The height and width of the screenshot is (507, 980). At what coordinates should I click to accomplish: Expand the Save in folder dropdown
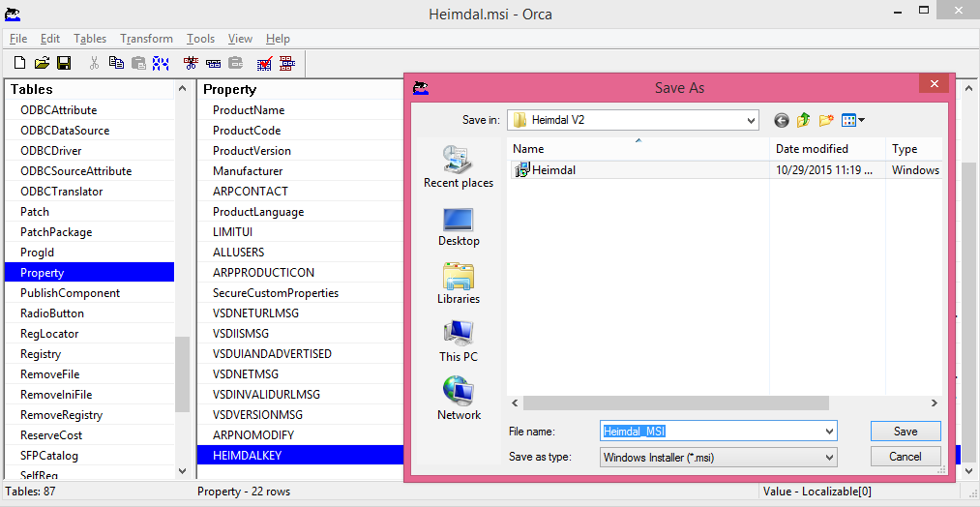(752, 120)
